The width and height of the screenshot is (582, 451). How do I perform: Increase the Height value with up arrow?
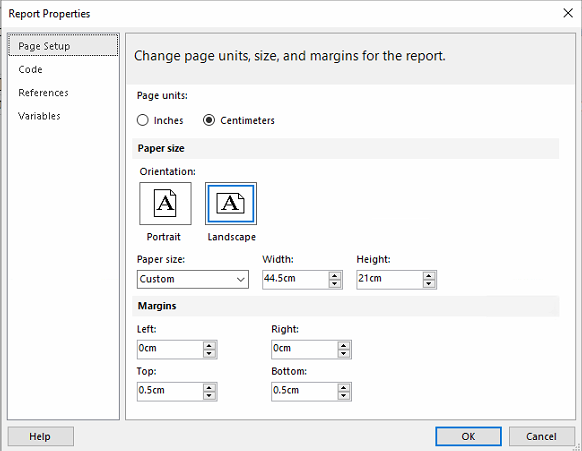click(429, 276)
